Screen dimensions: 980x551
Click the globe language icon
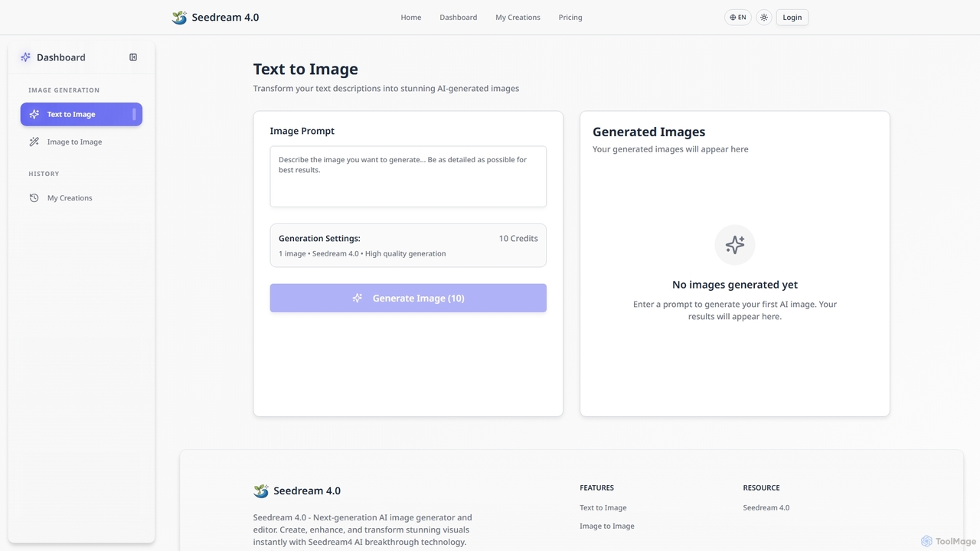coord(733,18)
